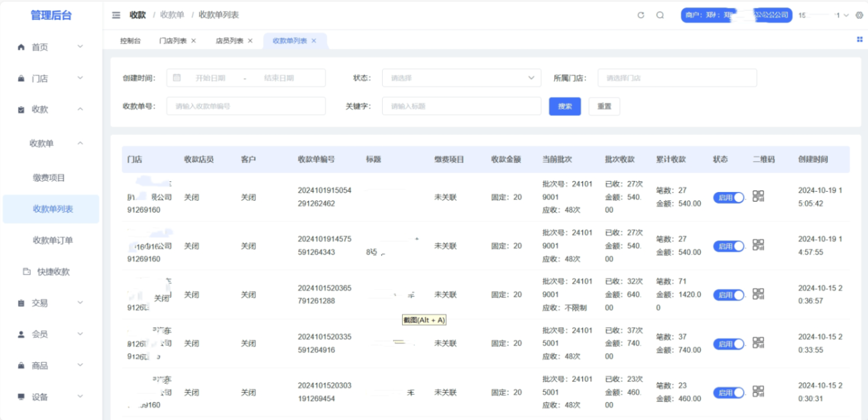Open the settings gear icon at top right

click(x=859, y=15)
